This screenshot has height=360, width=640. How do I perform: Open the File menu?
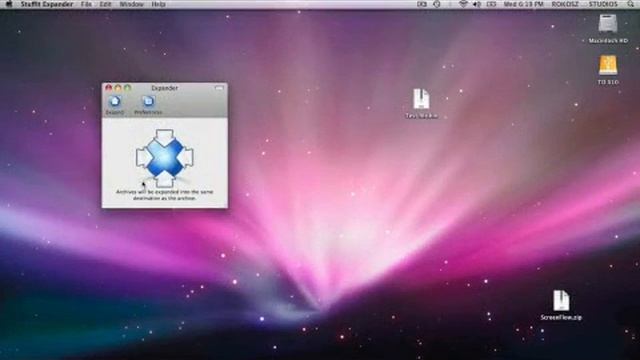(x=86, y=4)
